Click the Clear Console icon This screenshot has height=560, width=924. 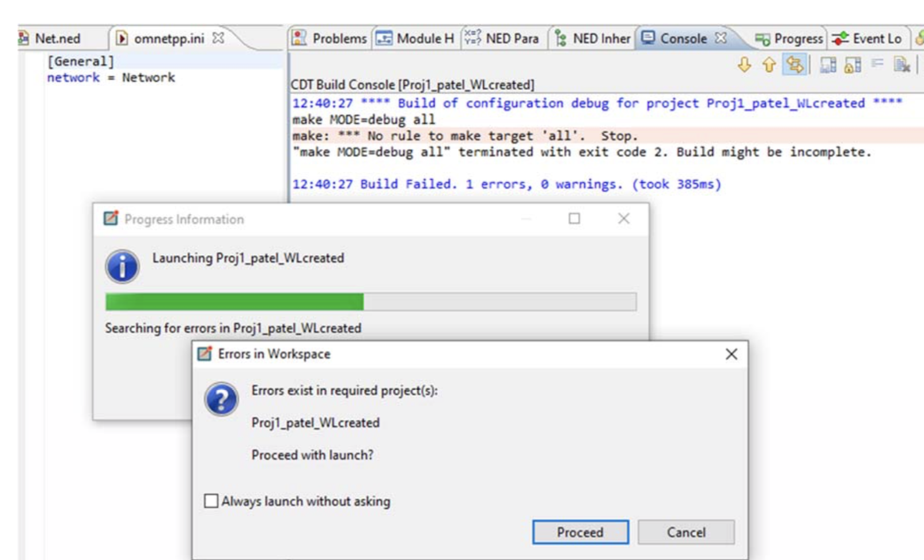click(902, 65)
